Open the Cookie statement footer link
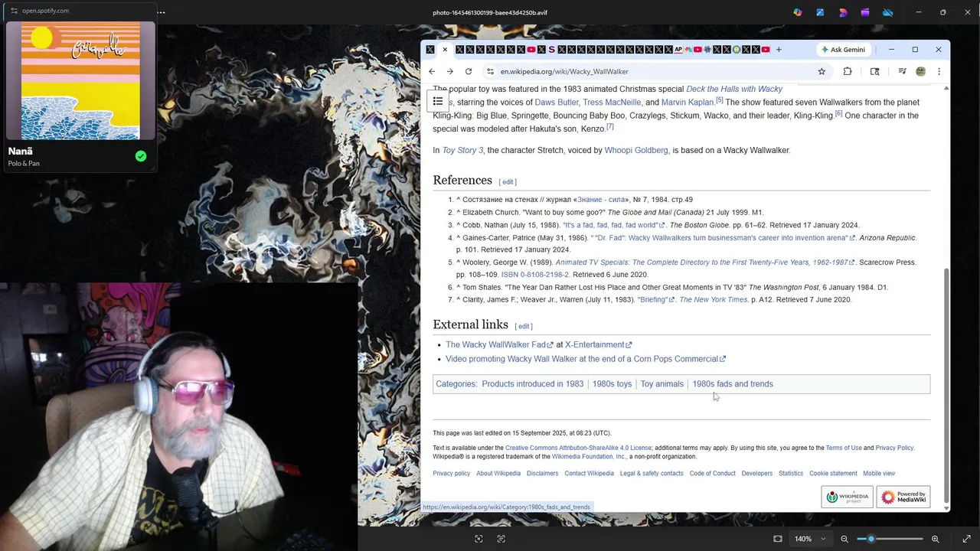 [833, 474]
